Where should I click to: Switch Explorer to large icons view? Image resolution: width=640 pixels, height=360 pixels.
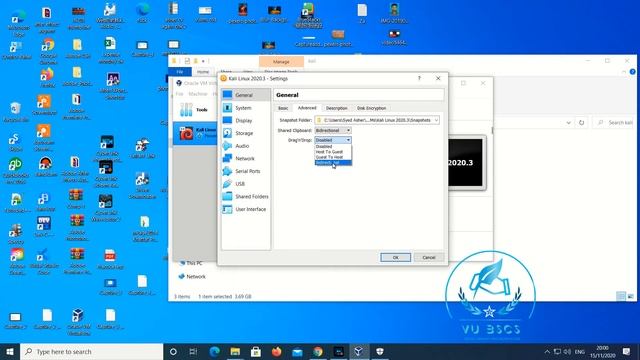[630, 296]
